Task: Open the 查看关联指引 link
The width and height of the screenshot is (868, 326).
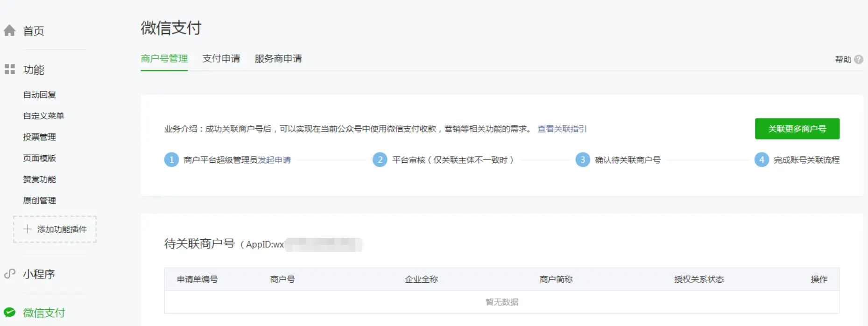Action: [x=562, y=129]
